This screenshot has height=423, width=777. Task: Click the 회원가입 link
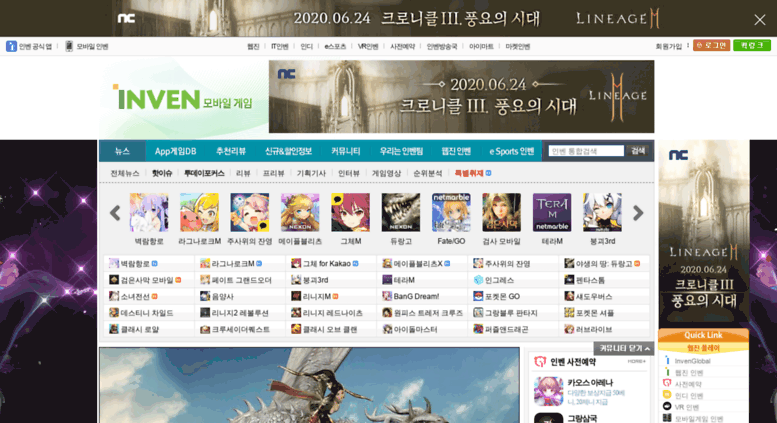(x=668, y=46)
